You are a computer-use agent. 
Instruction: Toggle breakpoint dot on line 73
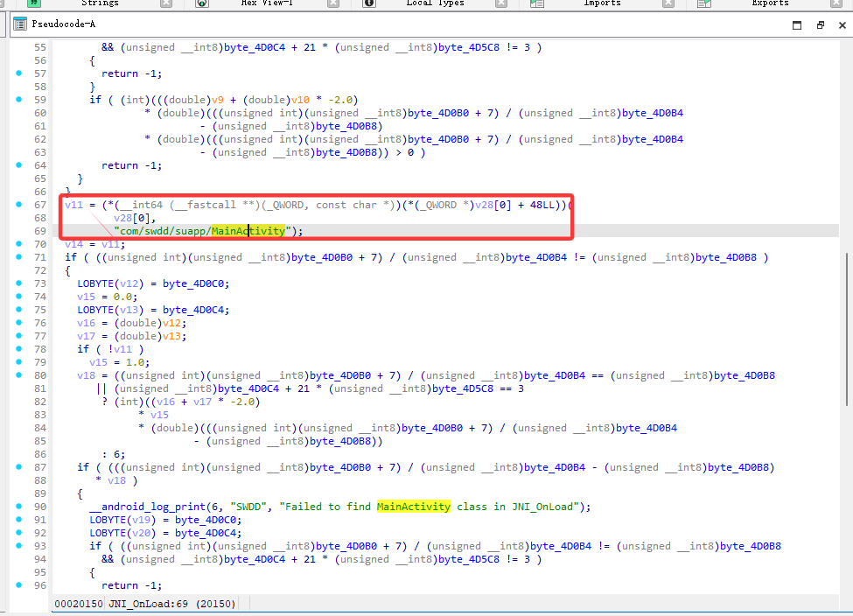(x=19, y=283)
